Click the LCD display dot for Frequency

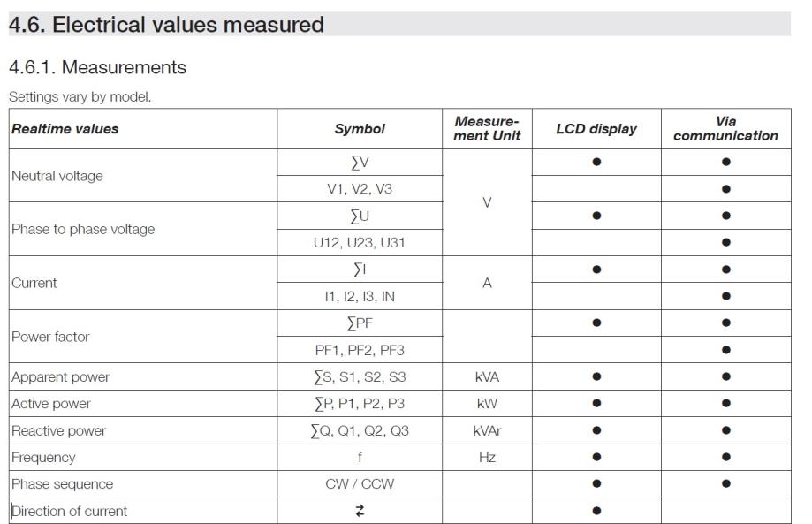pos(596,458)
